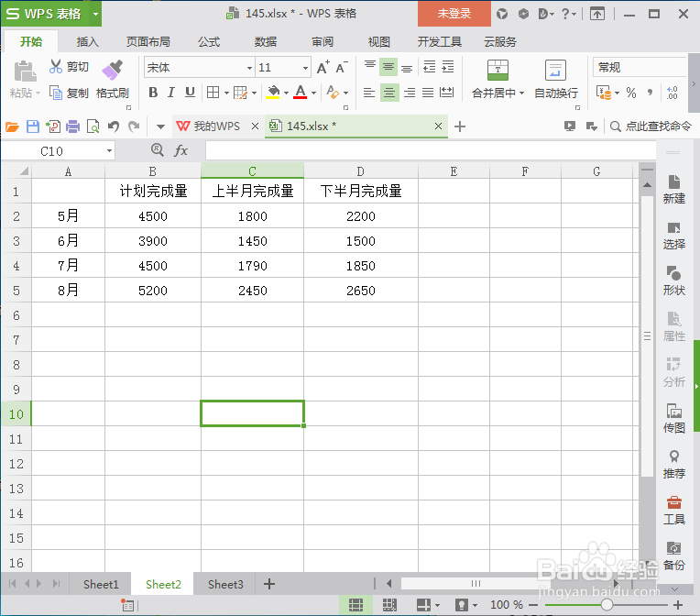Click the export to PDF icon
This screenshot has width=700, height=616.
(x=53, y=126)
